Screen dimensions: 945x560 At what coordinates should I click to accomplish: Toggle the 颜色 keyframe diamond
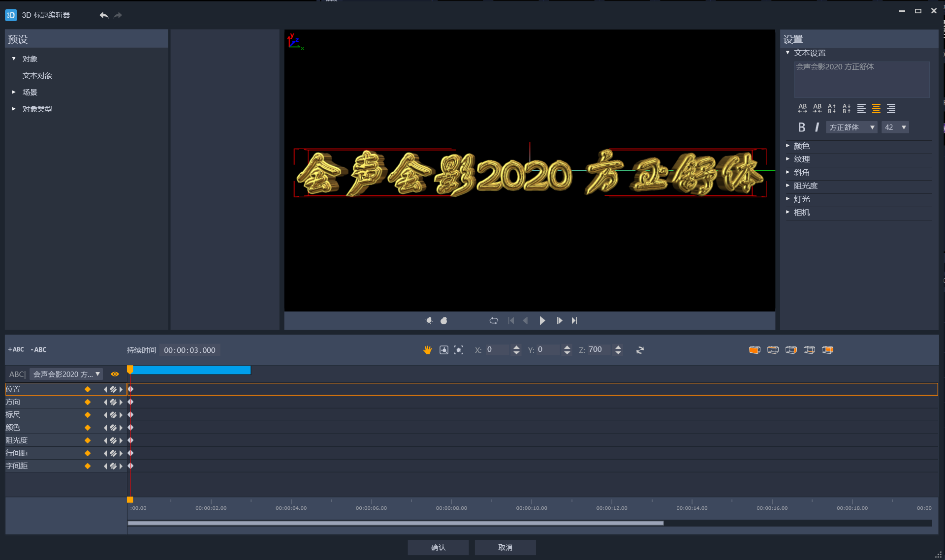(88, 428)
